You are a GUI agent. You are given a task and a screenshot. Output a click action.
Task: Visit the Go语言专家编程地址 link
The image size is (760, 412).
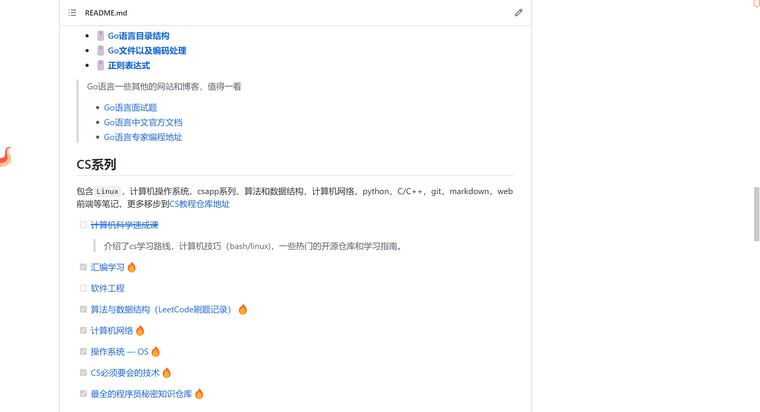click(143, 138)
